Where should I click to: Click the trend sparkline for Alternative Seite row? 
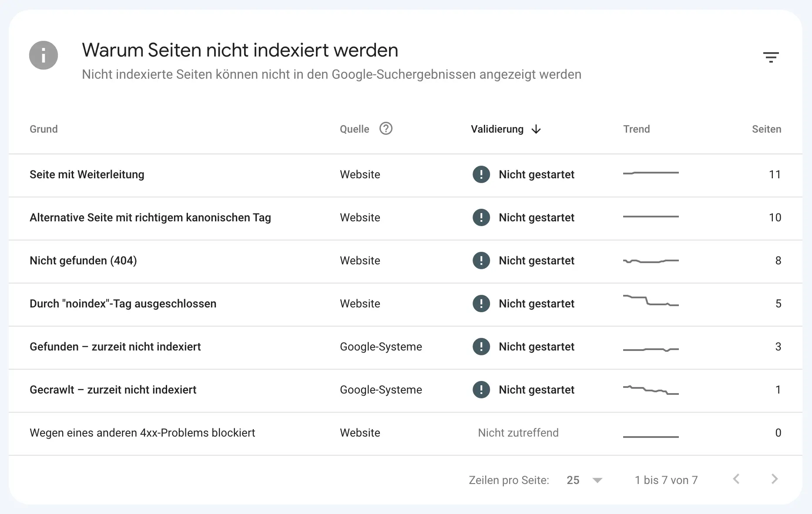click(x=651, y=217)
